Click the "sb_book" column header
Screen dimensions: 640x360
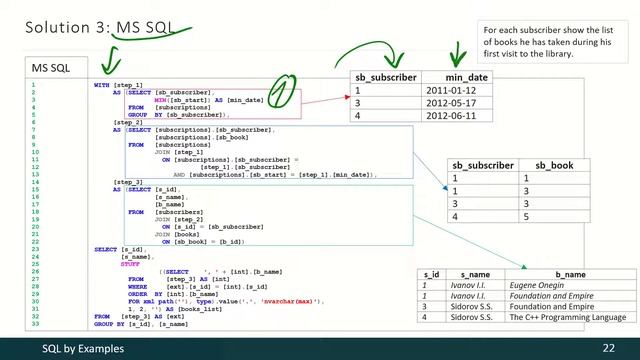click(554, 165)
